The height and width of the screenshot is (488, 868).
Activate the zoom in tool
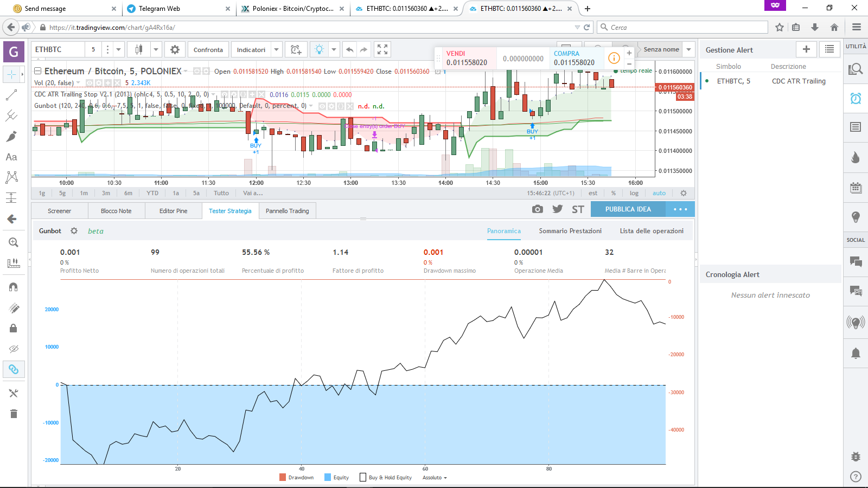(x=14, y=242)
